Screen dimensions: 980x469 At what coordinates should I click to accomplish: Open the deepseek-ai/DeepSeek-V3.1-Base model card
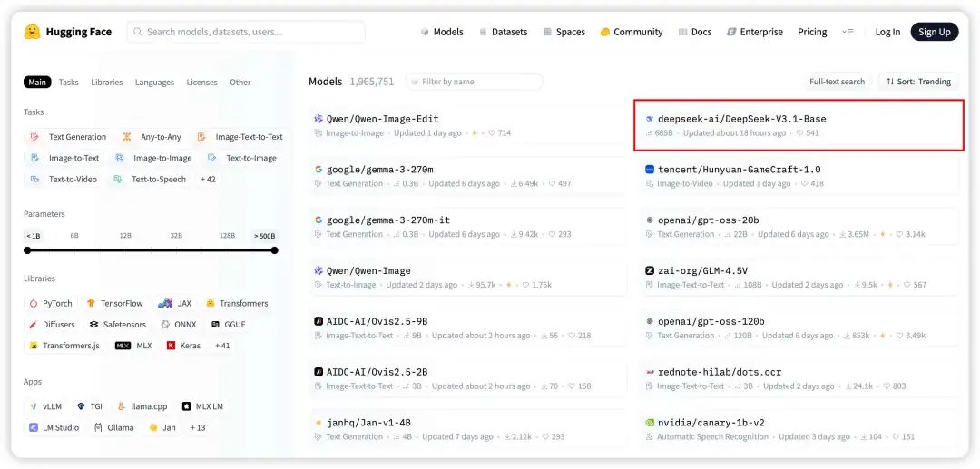click(799, 125)
